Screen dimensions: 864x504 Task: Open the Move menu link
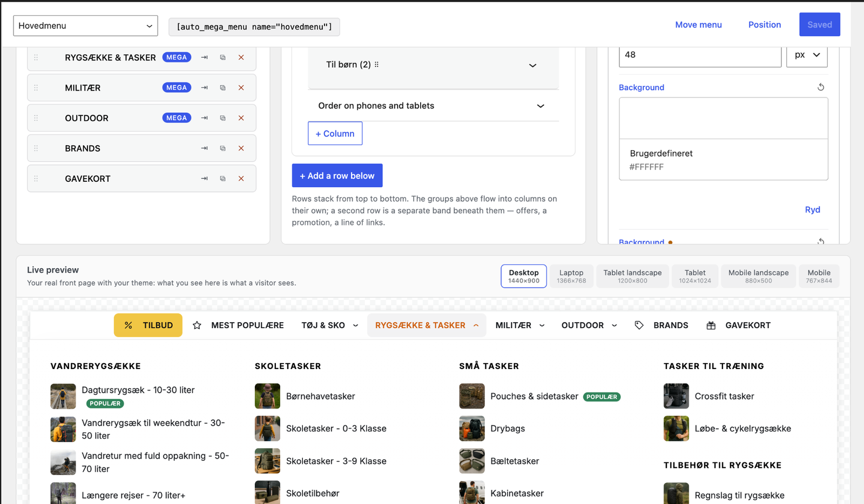tap(698, 25)
